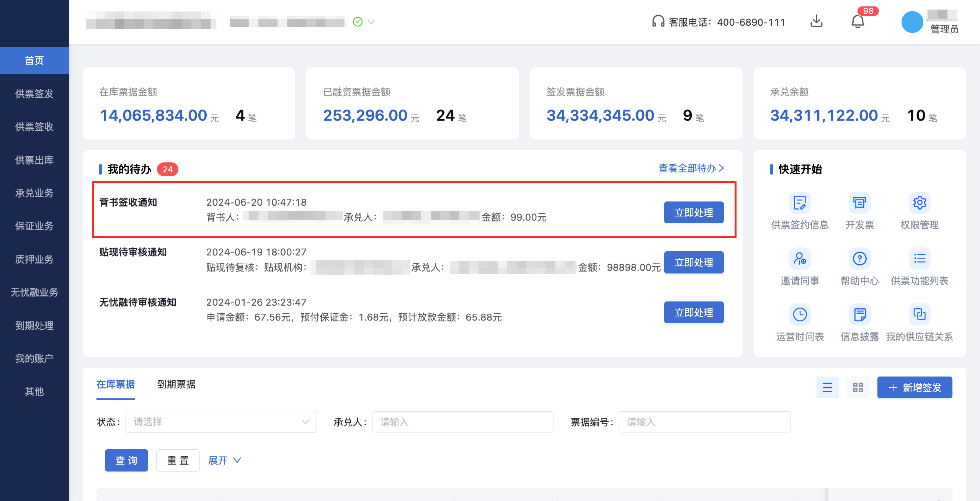Click the download icon in the top bar
Viewport: 980px width, 501px height.
pos(817,21)
